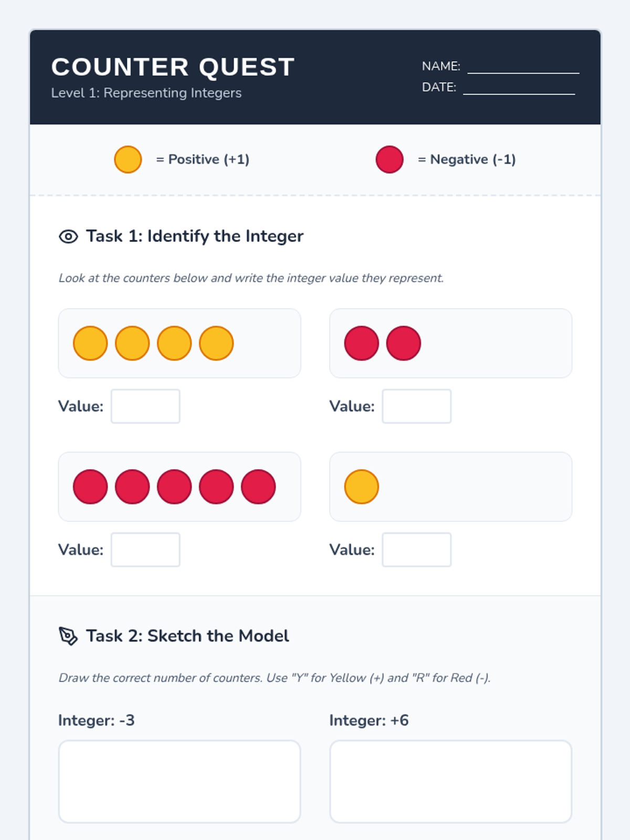The image size is (630, 840).
Task: Click the COUNTER QUEST title
Action: tap(173, 67)
